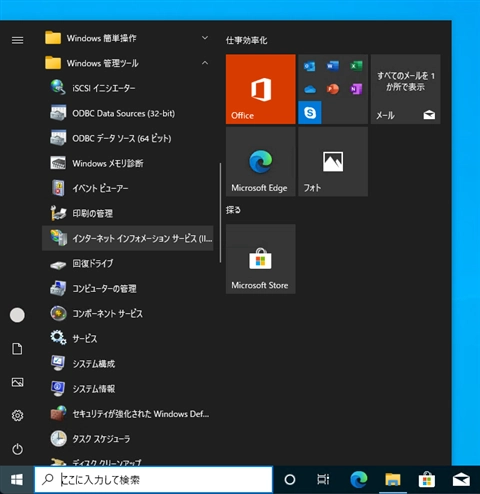The image size is (480, 494).
Task: Launch OneDrive from the Office apps tile
Action: (x=310, y=89)
